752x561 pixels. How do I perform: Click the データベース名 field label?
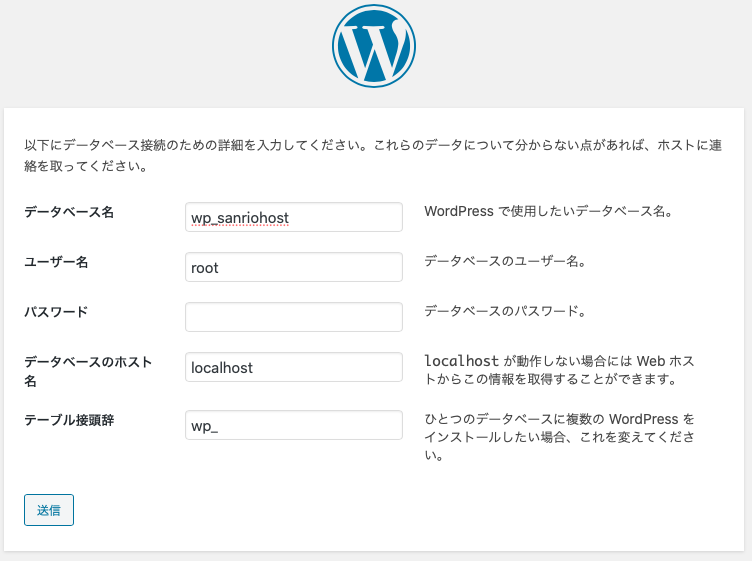click(69, 212)
